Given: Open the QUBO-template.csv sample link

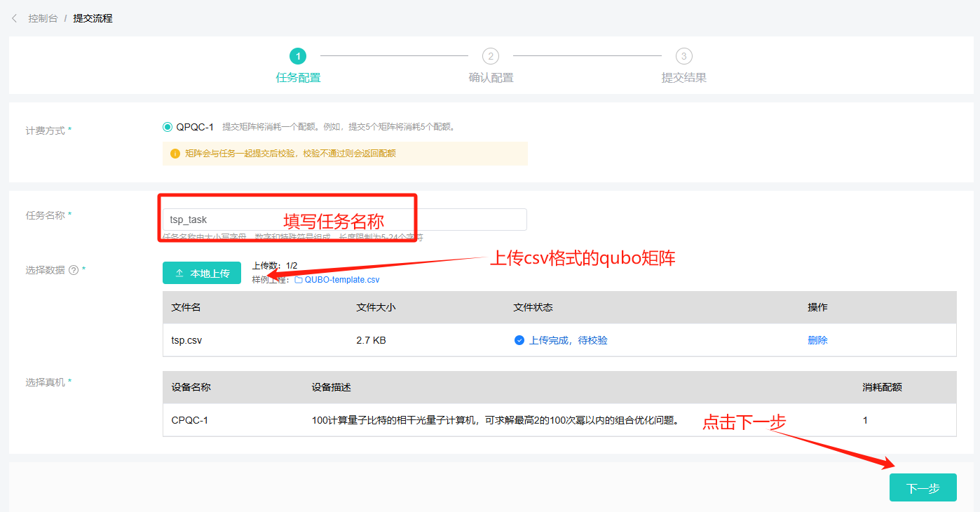Looking at the screenshot, I should tap(341, 279).
